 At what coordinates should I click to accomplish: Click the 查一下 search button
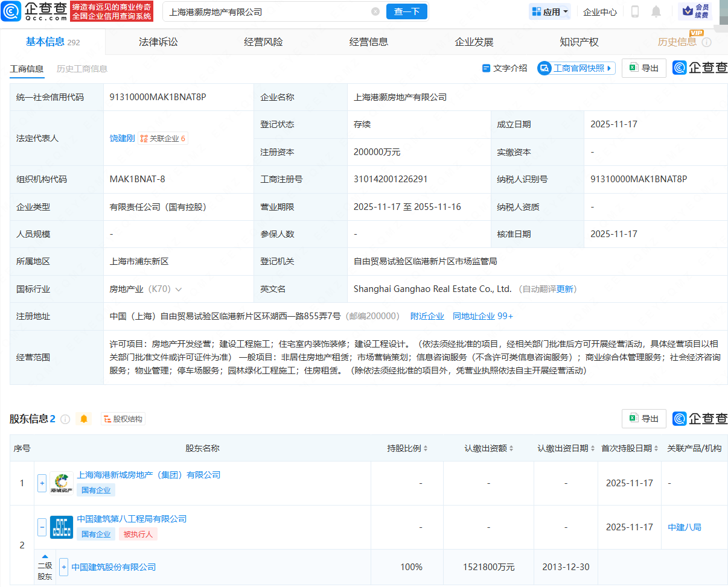pyautogui.click(x=406, y=11)
